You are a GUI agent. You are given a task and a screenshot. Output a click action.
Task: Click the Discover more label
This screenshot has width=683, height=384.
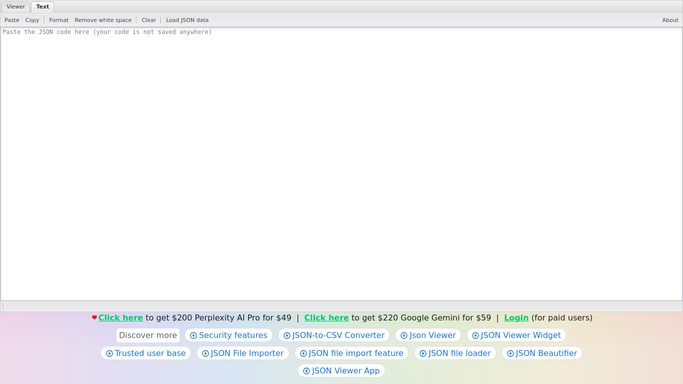(148, 335)
